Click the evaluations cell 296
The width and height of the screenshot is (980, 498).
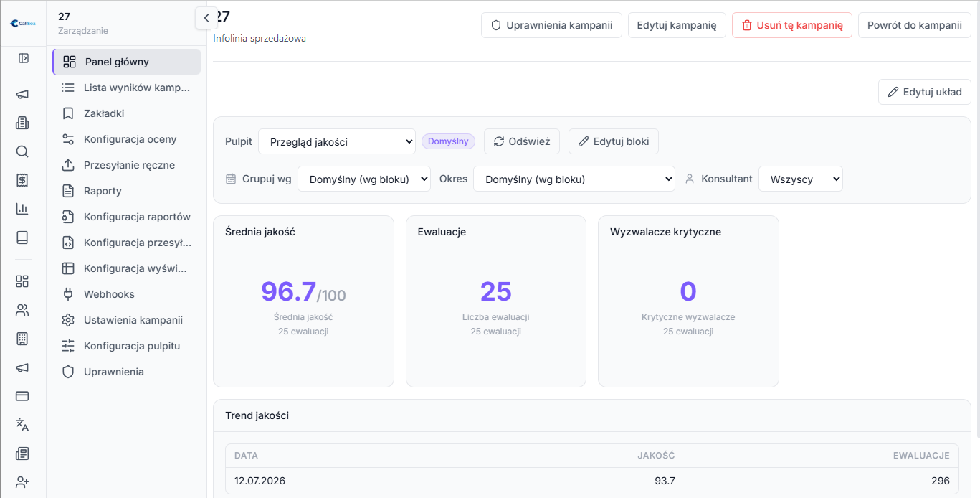tap(940, 481)
